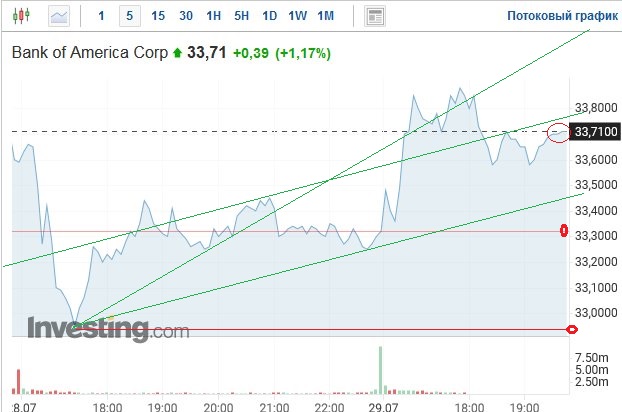The height and width of the screenshot is (412, 622).
Task: Click the Bank of America Corp title
Action: 90,52
